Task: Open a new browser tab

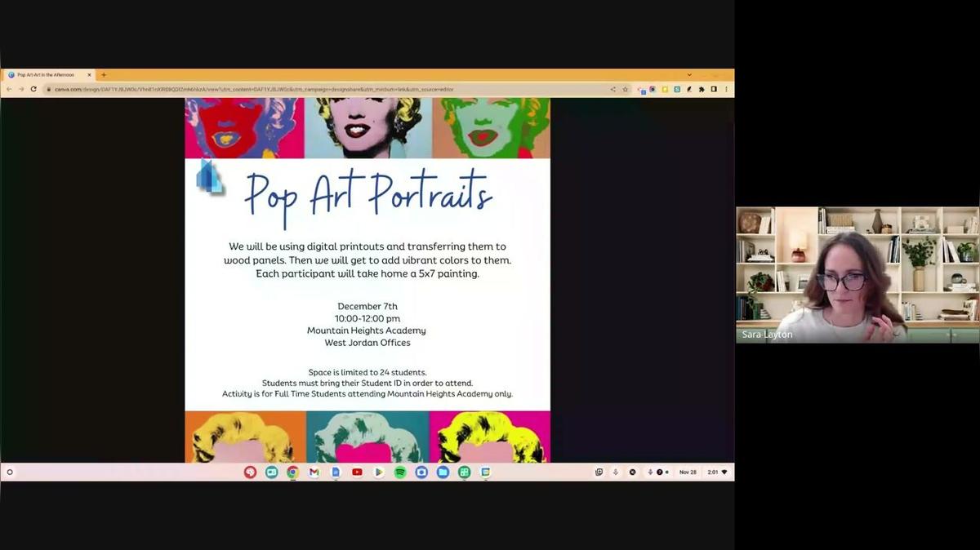Action: 104,75
